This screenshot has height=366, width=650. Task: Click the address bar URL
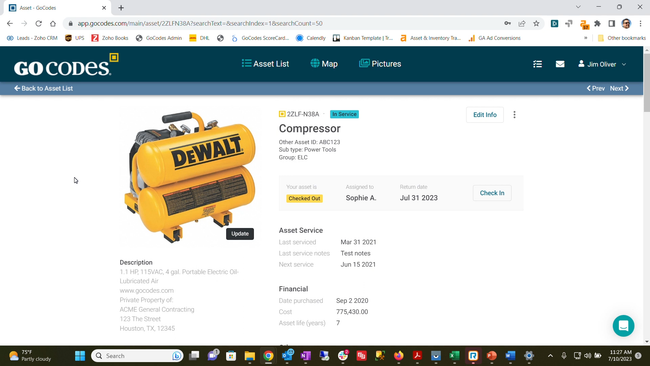[x=200, y=24]
